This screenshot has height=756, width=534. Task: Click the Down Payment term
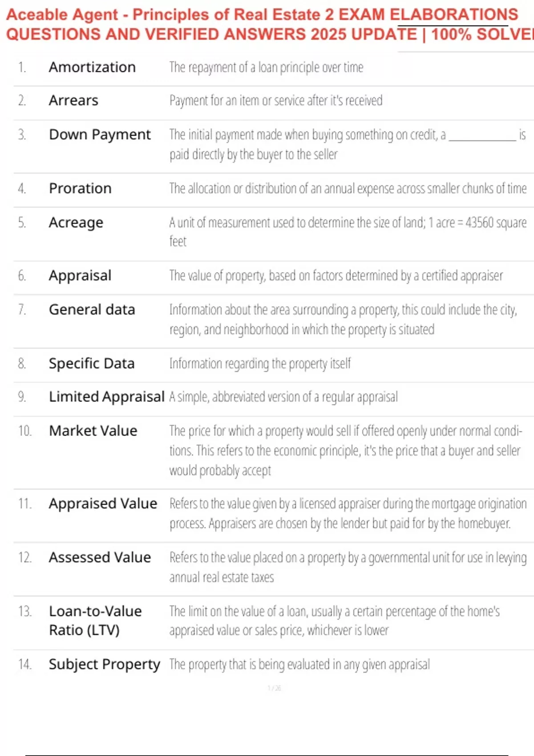point(100,134)
